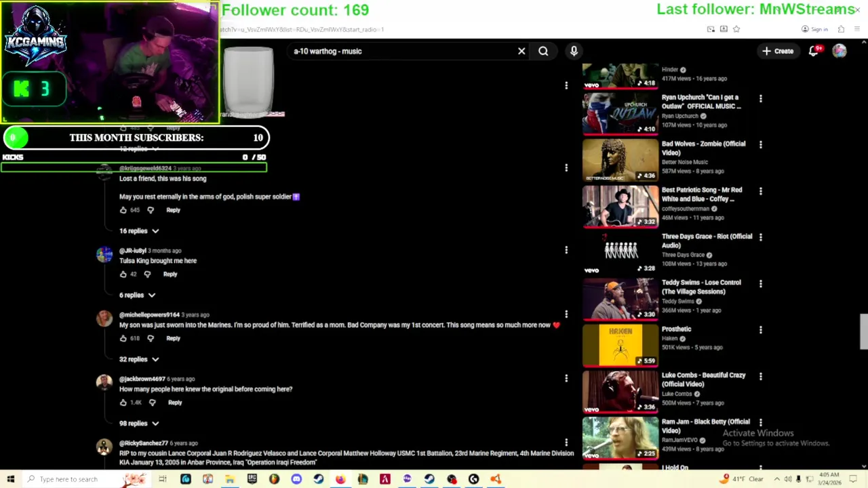
Task: Open more options for Three Days Grace Riot
Action: point(760,237)
